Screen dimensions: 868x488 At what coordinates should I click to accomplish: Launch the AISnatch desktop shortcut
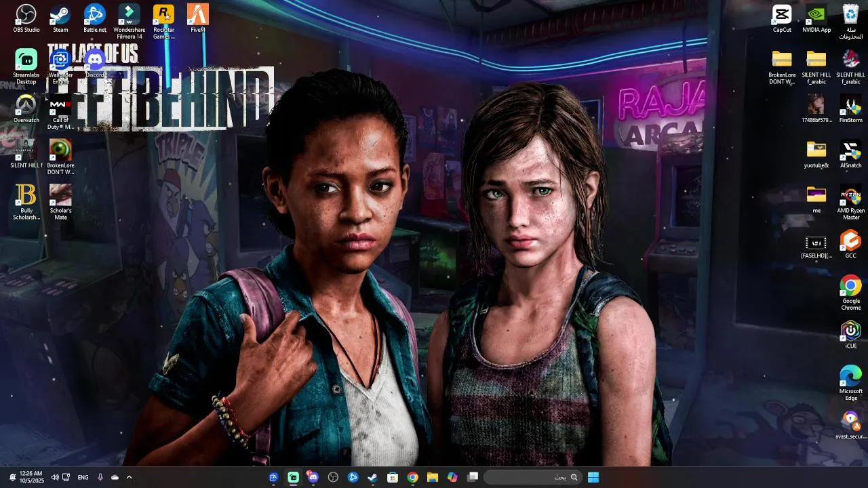pos(851,154)
